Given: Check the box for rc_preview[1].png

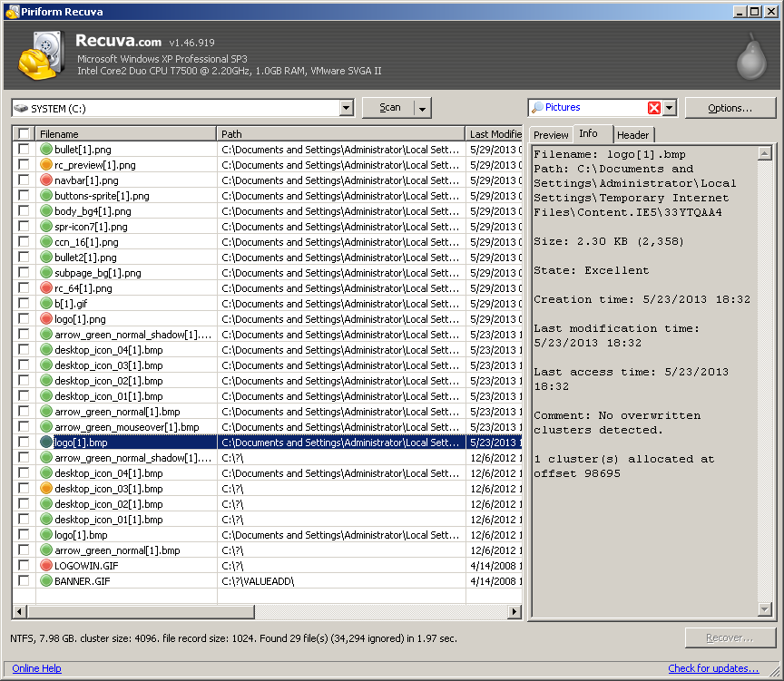Looking at the screenshot, I should [24, 164].
